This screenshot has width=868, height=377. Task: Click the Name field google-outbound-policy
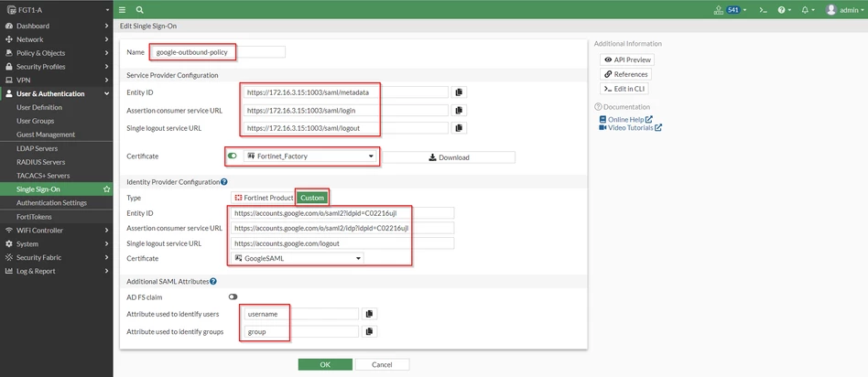(x=219, y=52)
